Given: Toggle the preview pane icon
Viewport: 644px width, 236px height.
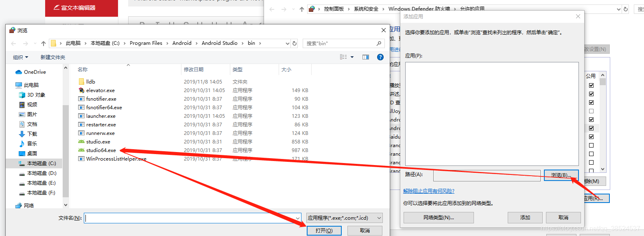Looking at the screenshot, I should (365, 57).
